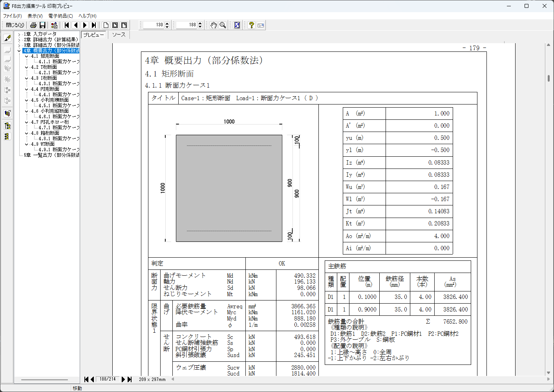Image resolution: width=554 pixels, height=392 pixels.
Task: Click the tree panel horizontal scrollbar
Action: tap(44, 380)
